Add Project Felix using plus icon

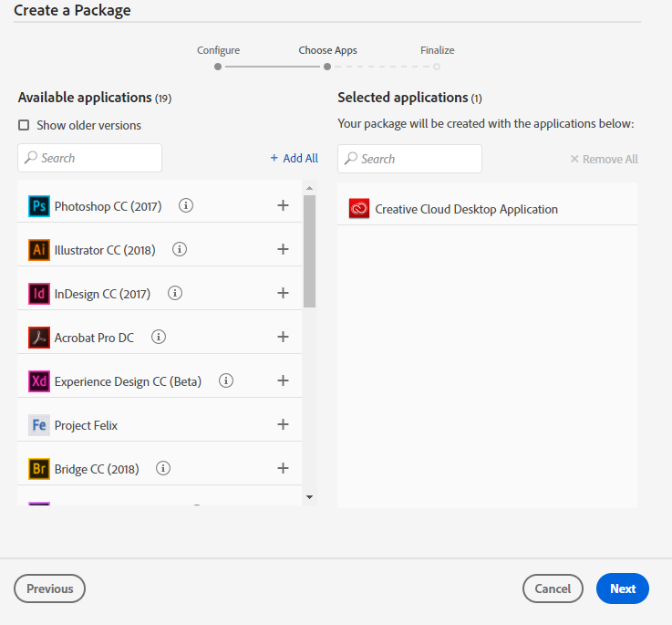pyautogui.click(x=283, y=424)
